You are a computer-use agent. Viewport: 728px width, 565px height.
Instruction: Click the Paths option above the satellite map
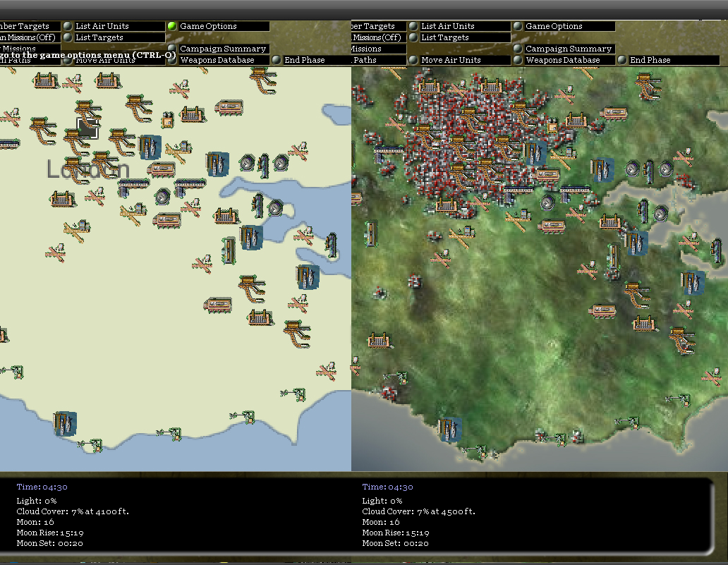[379, 60]
